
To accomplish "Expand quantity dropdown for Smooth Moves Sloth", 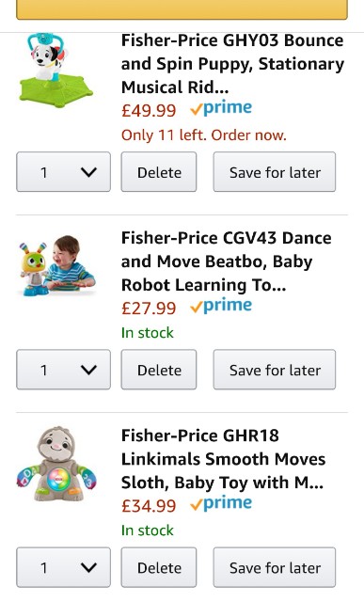I will tap(63, 567).
